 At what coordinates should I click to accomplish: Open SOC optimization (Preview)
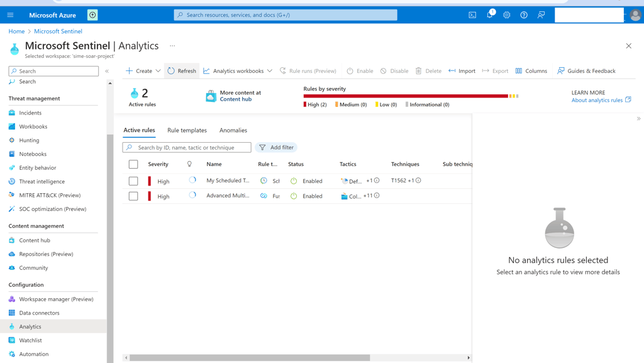[53, 209]
